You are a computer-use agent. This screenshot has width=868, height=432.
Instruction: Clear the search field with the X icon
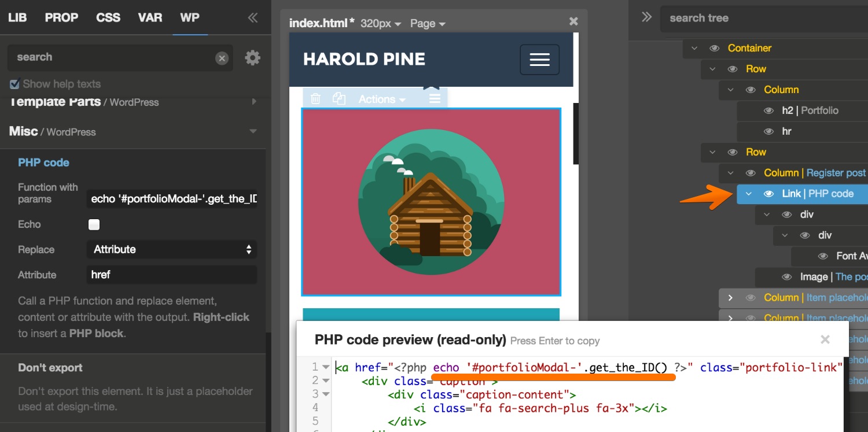click(222, 58)
